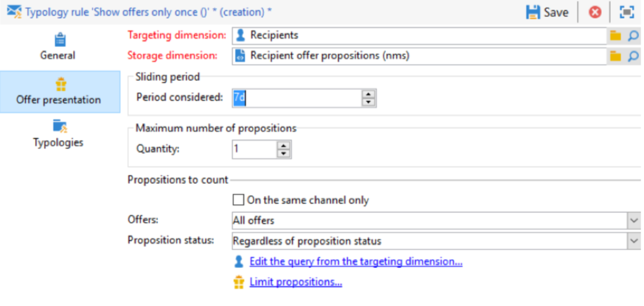Decrease Quantity with the down arrow
The width and height of the screenshot is (644, 306).
pyautogui.click(x=283, y=154)
